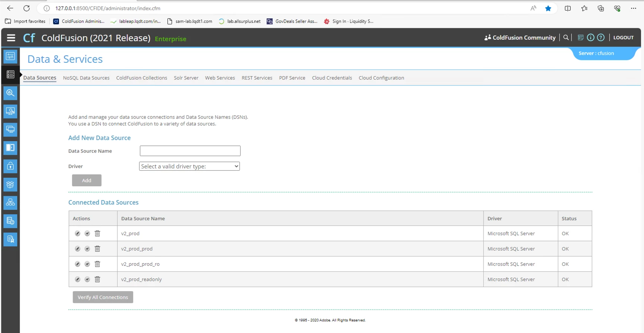Image resolution: width=644 pixels, height=333 pixels.
Task: Open the Security padlock sidebar icon
Action: [x=10, y=166]
